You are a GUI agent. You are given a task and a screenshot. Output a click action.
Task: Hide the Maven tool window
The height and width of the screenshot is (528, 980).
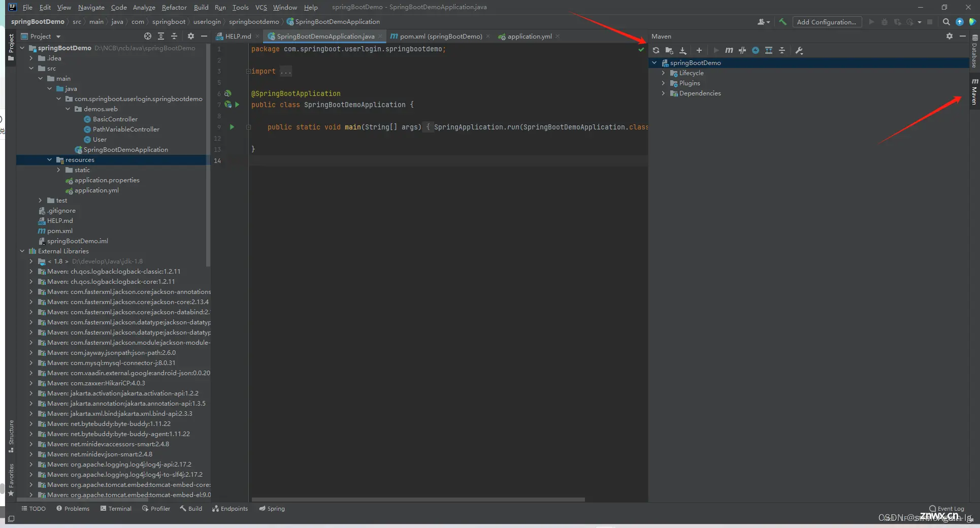click(x=962, y=36)
